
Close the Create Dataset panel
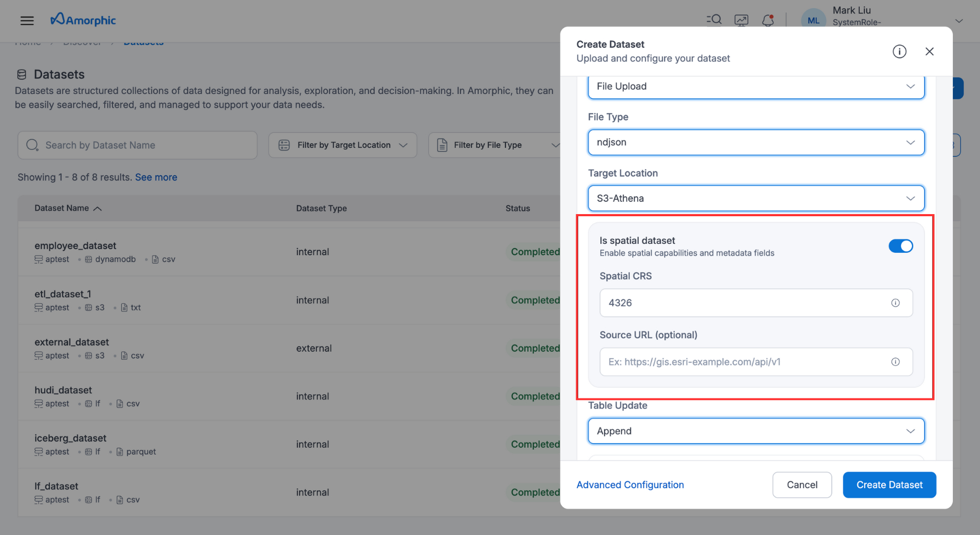click(930, 52)
